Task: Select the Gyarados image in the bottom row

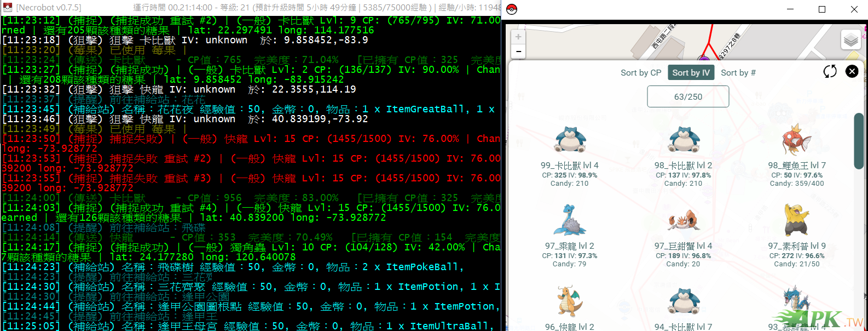Action: click(x=797, y=302)
